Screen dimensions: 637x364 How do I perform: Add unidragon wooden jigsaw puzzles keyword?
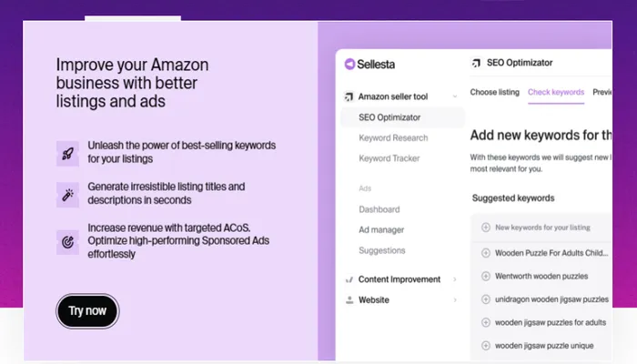tap(484, 299)
